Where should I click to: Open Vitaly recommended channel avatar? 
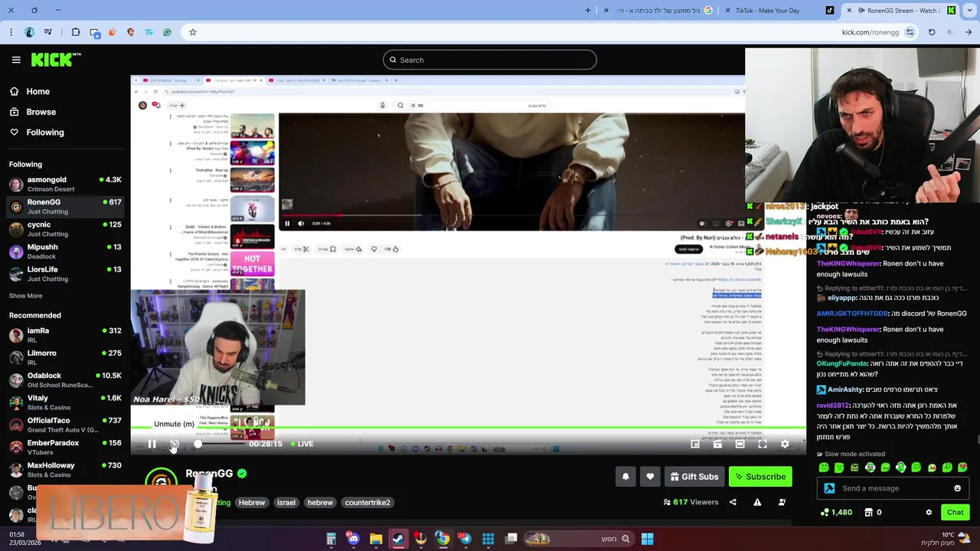[16, 403]
